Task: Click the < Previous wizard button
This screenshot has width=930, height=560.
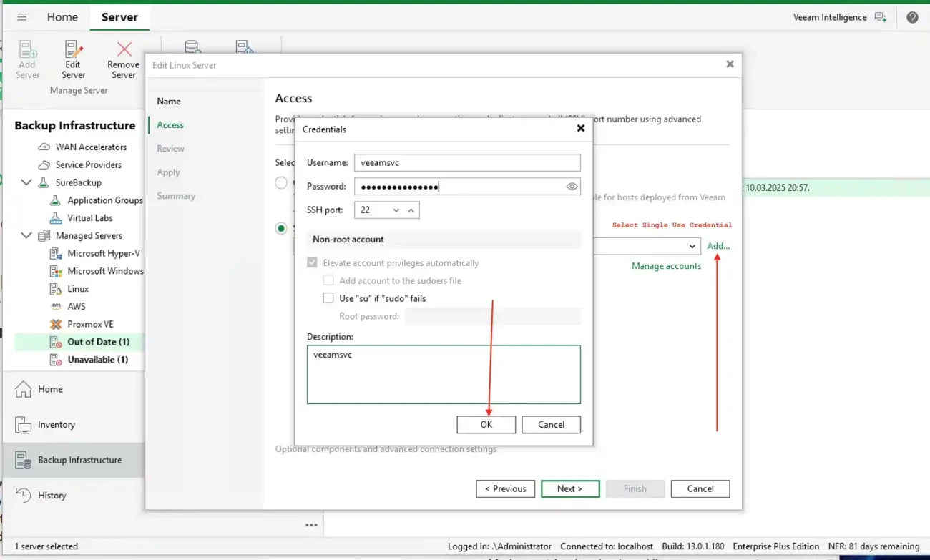Action: click(505, 489)
